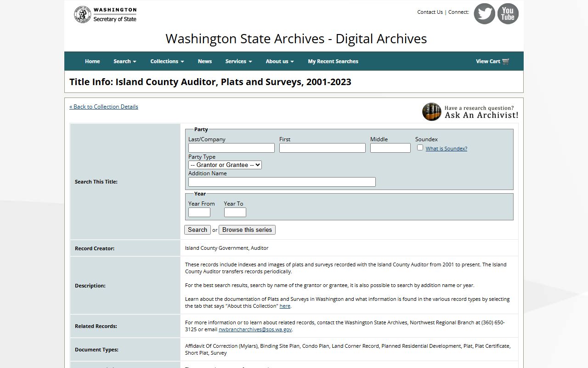Screen dimensions: 588x368
Task: Enable the Soundex checkbox
Action: [x=420, y=148]
